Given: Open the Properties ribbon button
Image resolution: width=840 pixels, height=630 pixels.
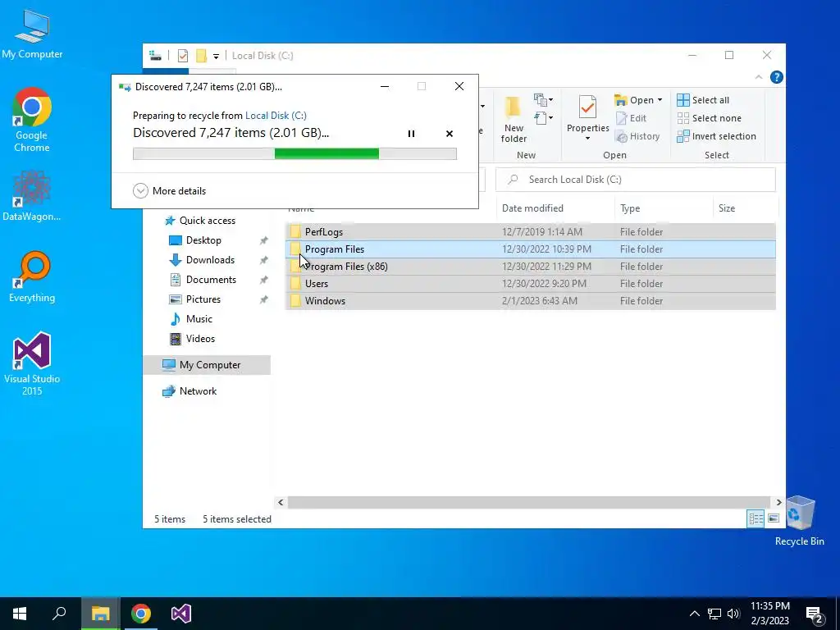Looking at the screenshot, I should point(587,114).
